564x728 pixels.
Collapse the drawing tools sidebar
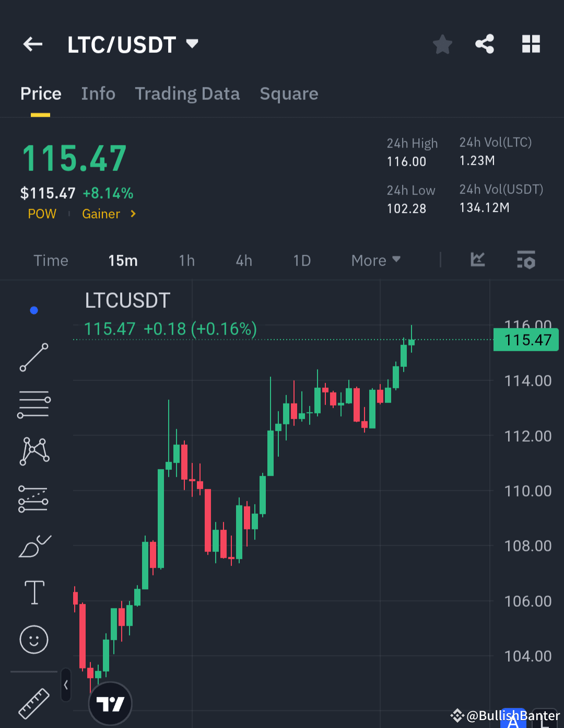(66, 685)
